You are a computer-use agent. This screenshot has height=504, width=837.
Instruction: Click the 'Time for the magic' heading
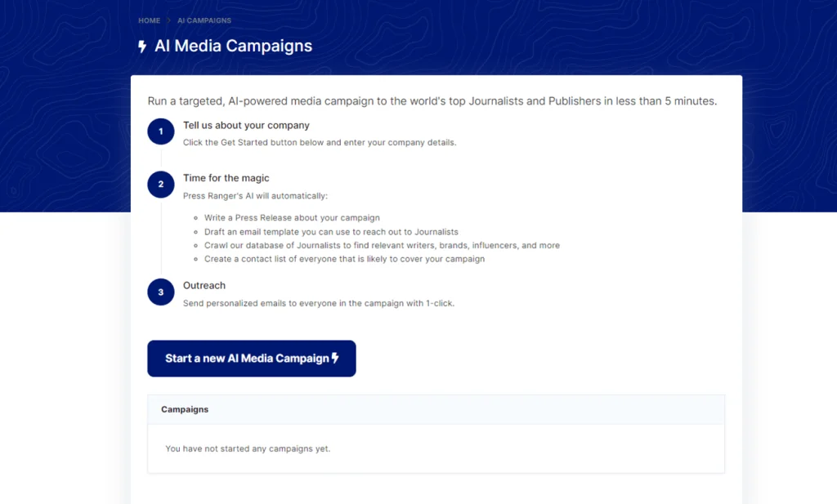point(226,178)
